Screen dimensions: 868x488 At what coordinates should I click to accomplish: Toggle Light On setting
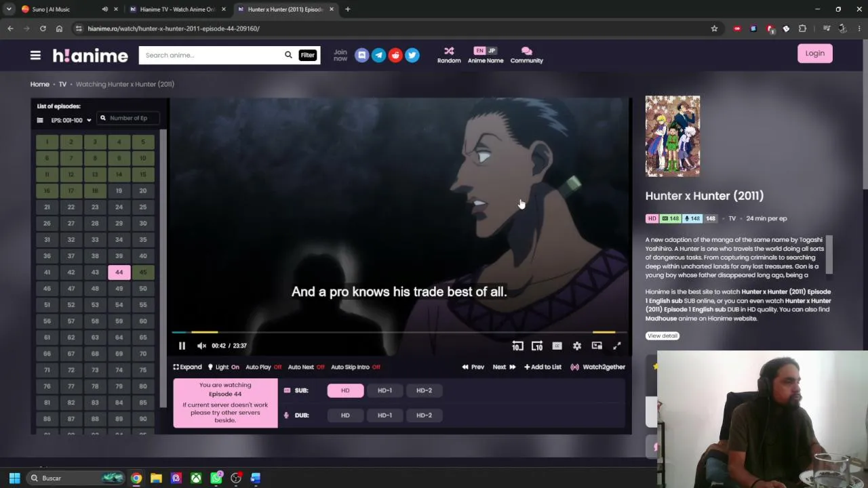coord(223,367)
